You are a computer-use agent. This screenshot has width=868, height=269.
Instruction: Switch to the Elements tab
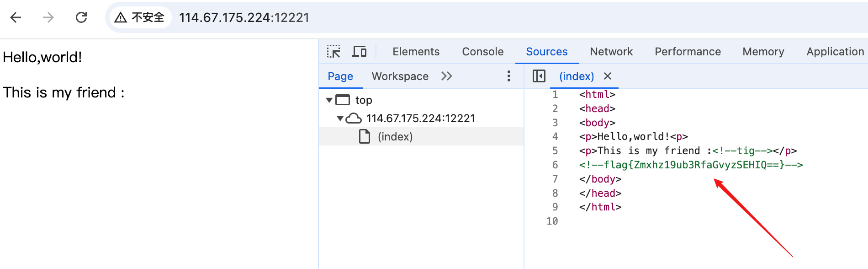(416, 52)
